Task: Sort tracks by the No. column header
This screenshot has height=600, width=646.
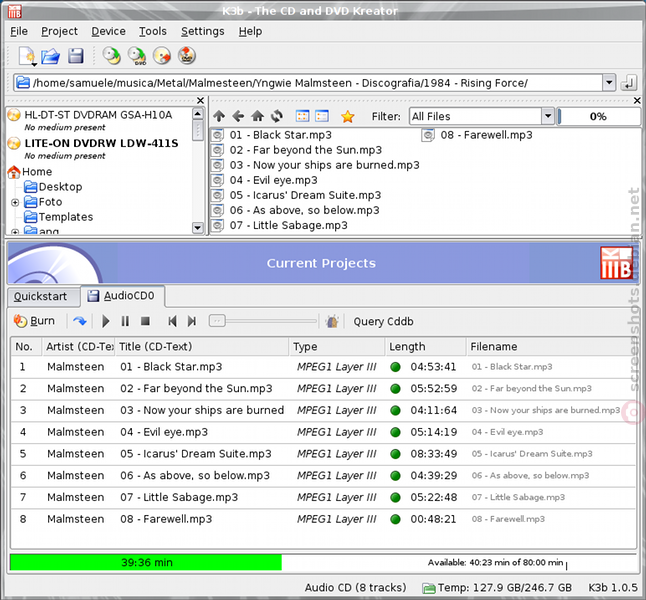Action: [x=26, y=347]
